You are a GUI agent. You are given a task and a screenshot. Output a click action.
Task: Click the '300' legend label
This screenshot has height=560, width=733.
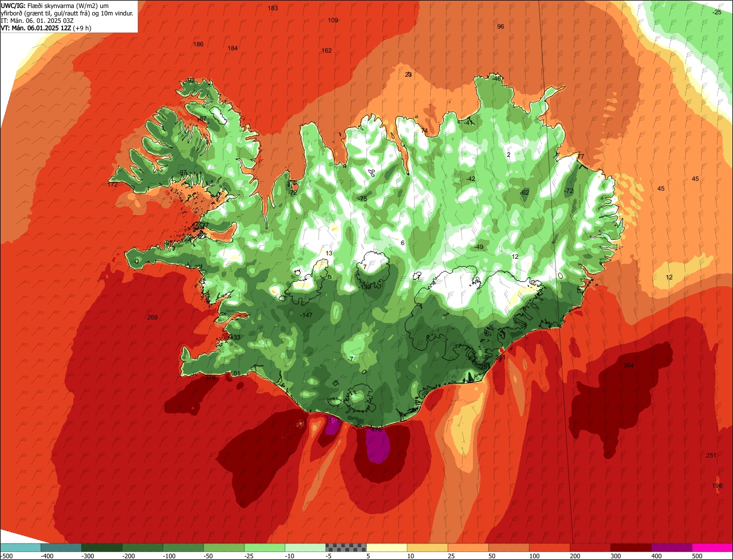(616, 555)
